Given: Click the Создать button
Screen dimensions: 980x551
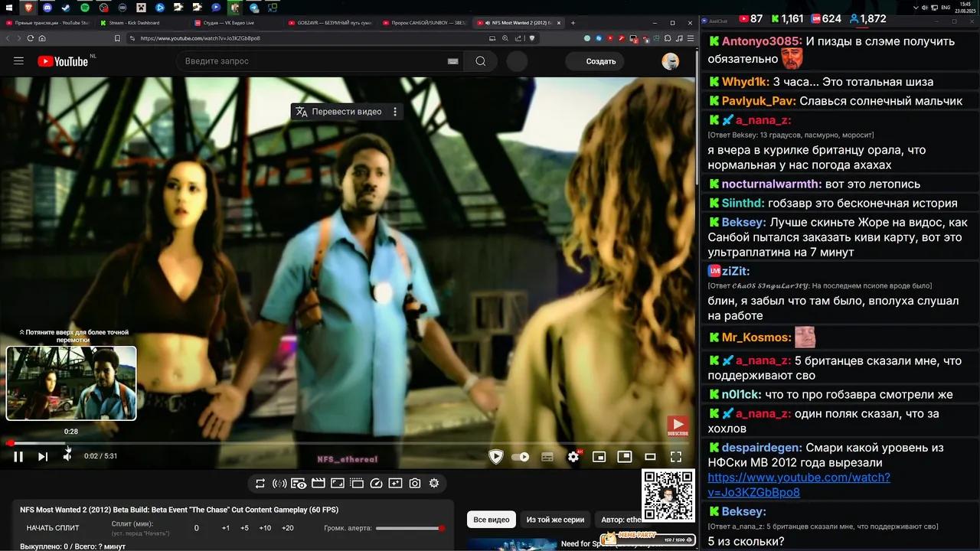Looking at the screenshot, I should coord(595,61).
